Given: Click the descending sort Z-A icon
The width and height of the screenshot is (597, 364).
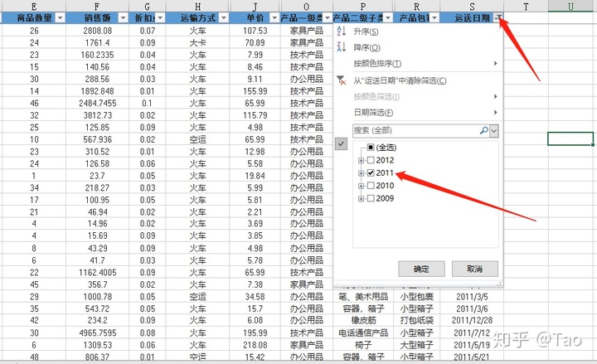Looking at the screenshot, I should 341,47.
